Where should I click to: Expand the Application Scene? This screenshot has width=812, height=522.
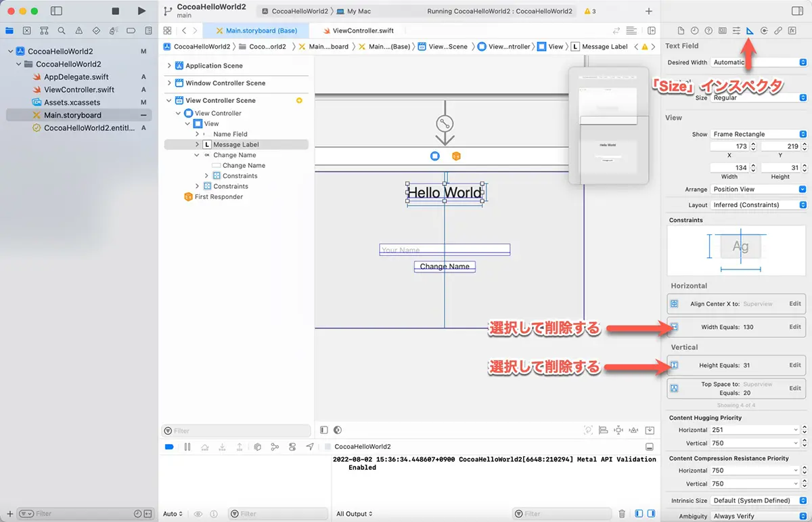click(x=169, y=66)
